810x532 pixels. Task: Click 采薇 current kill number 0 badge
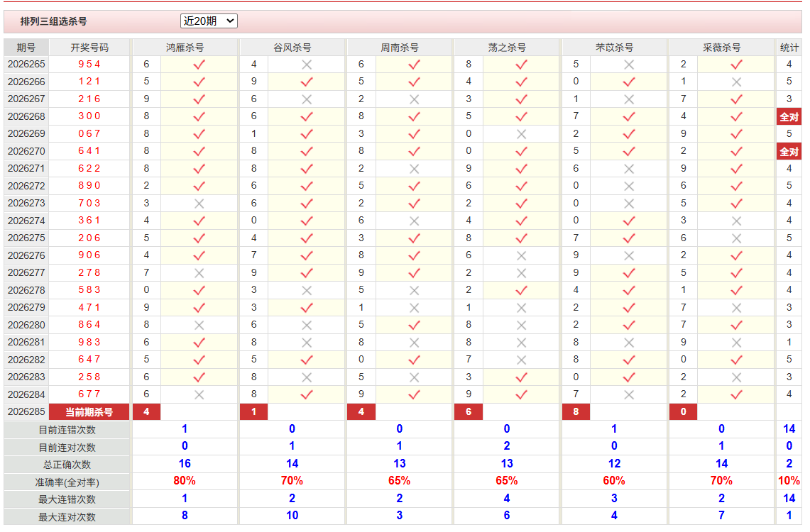(x=684, y=412)
